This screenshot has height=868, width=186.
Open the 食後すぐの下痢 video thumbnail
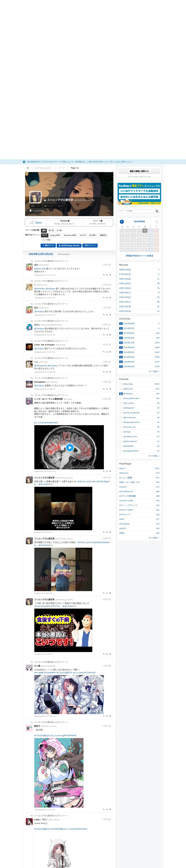coord(63,630)
